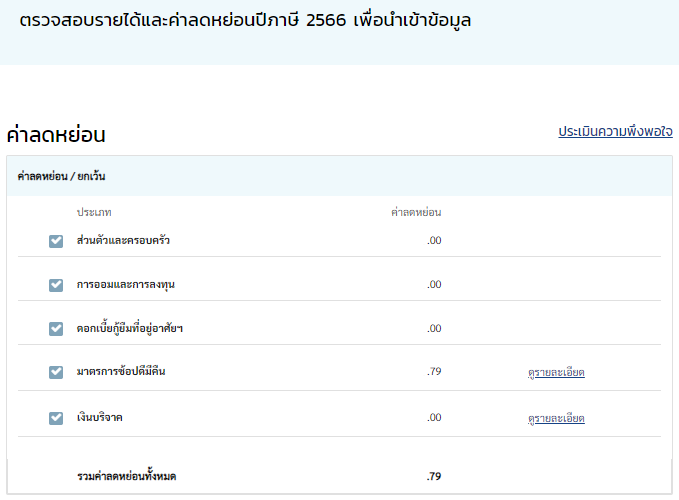Click the total .79 amount
The height and width of the screenshot is (500, 679).
[434, 476]
